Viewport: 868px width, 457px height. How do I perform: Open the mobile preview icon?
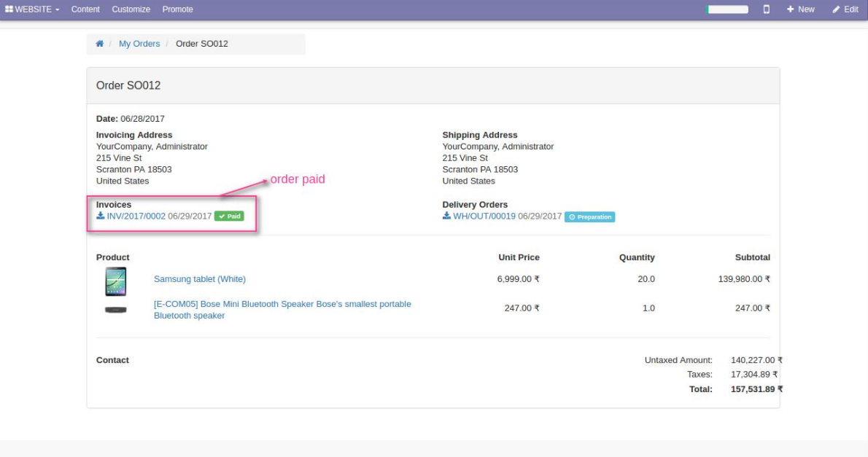(767, 9)
